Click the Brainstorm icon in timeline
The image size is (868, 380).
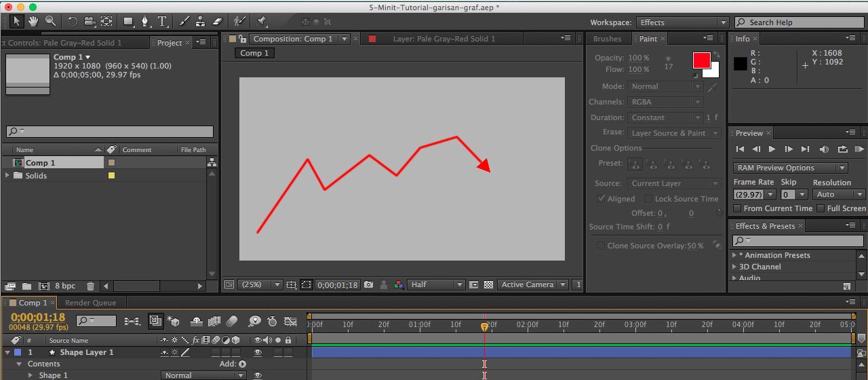tap(254, 321)
